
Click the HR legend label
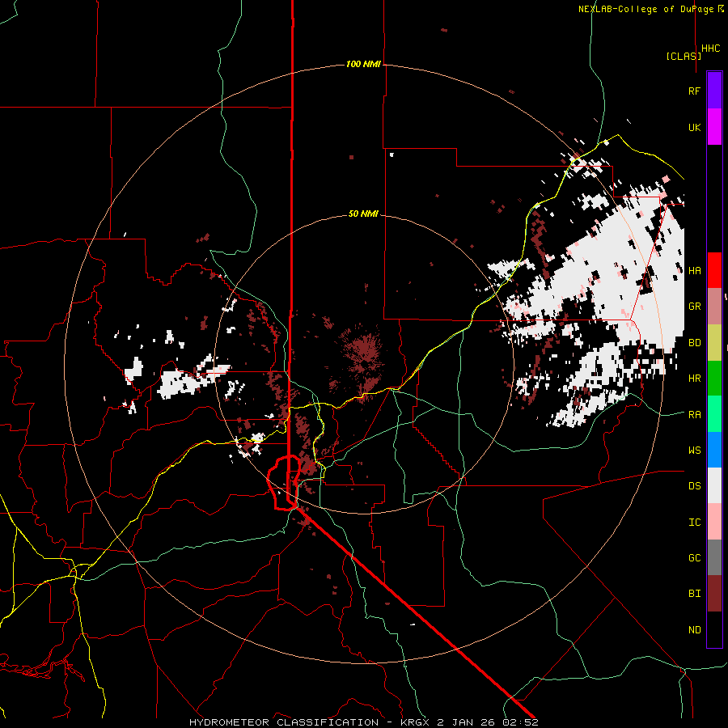point(694,379)
